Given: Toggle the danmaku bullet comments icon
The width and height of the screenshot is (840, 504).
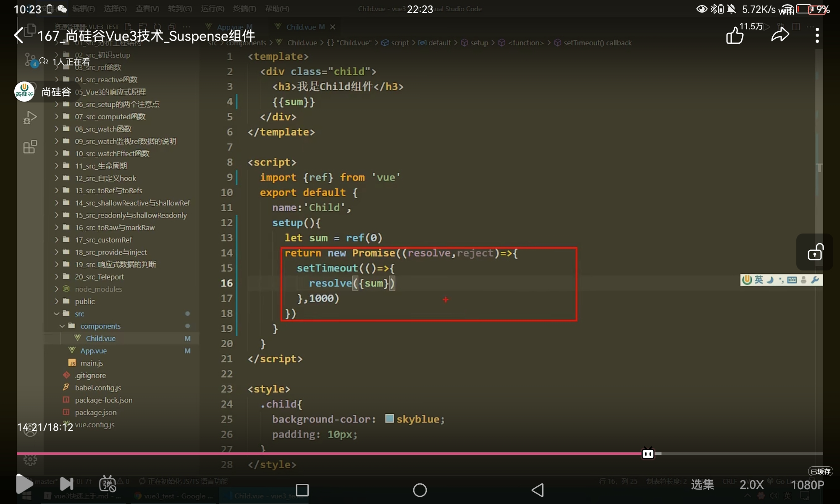Looking at the screenshot, I should [108, 484].
